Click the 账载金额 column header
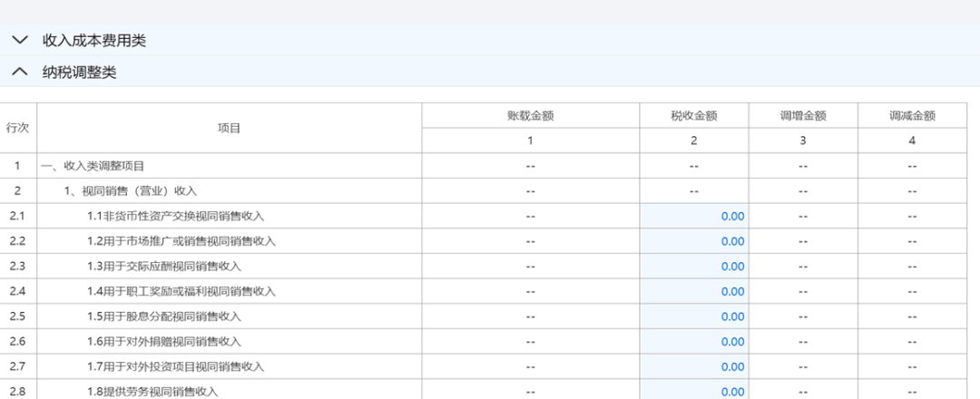Image resolution: width=980 pixels, height=399 pixels. pyautogui.click(x=531, y=116)
